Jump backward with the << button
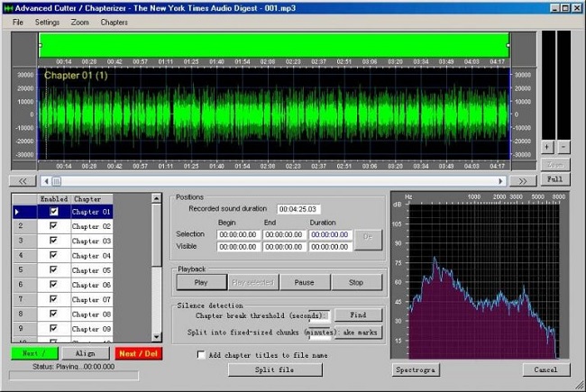Screen dimensions: 586x392 pyautogui.click(x=23, y=181)
